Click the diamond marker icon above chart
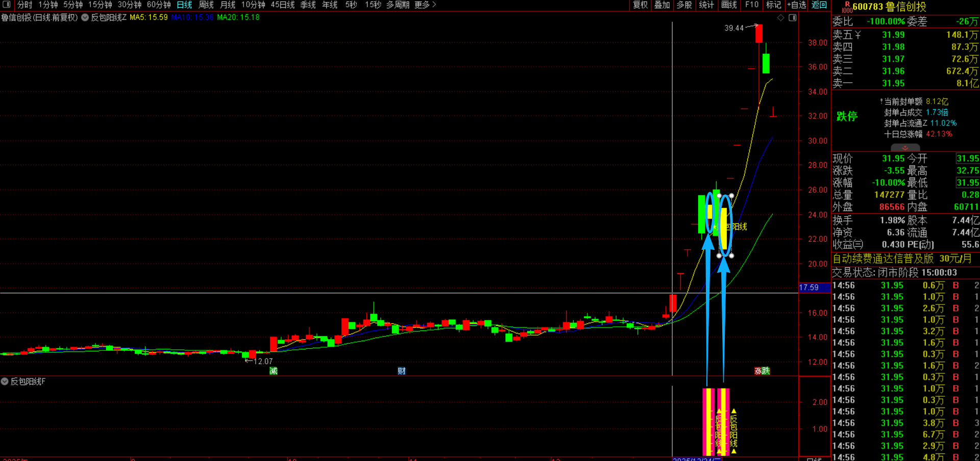 tap(780, 18)
